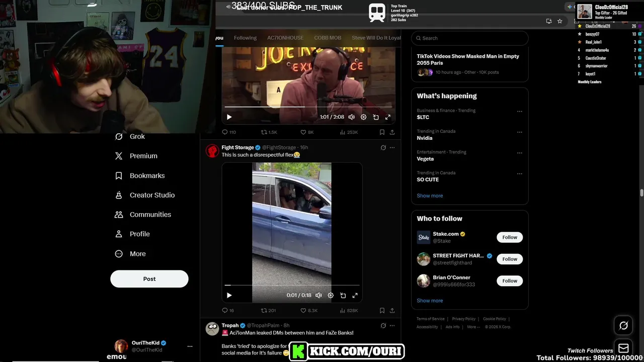Open more options on Fight Storage post
The height and width of the screenshot is (362, 644).
click(x=392, y=148)
